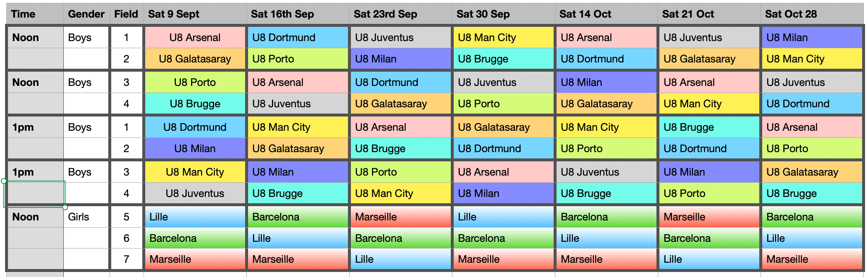This screenshot has height=277, width=868.
Task: Select U8 Dortmund under Sat 14 Oct
Action: (606, 59)
